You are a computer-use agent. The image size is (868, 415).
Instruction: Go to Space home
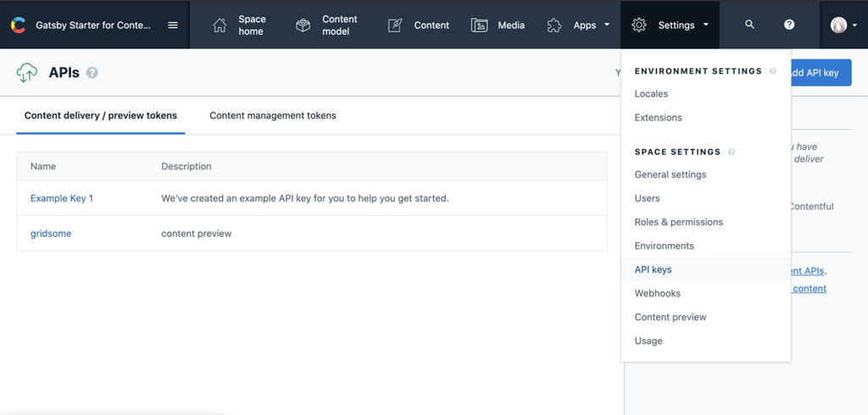[x=240, y=25]
